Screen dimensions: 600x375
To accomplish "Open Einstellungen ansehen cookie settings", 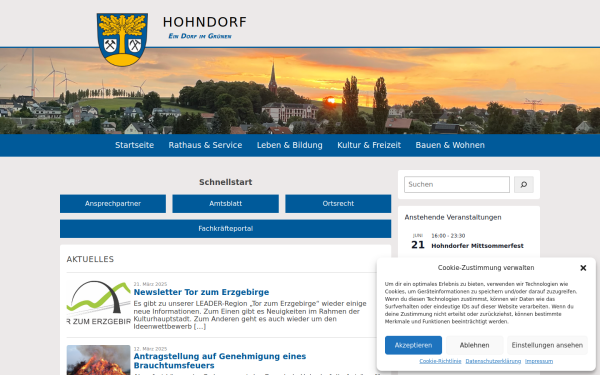I will 547,345.
